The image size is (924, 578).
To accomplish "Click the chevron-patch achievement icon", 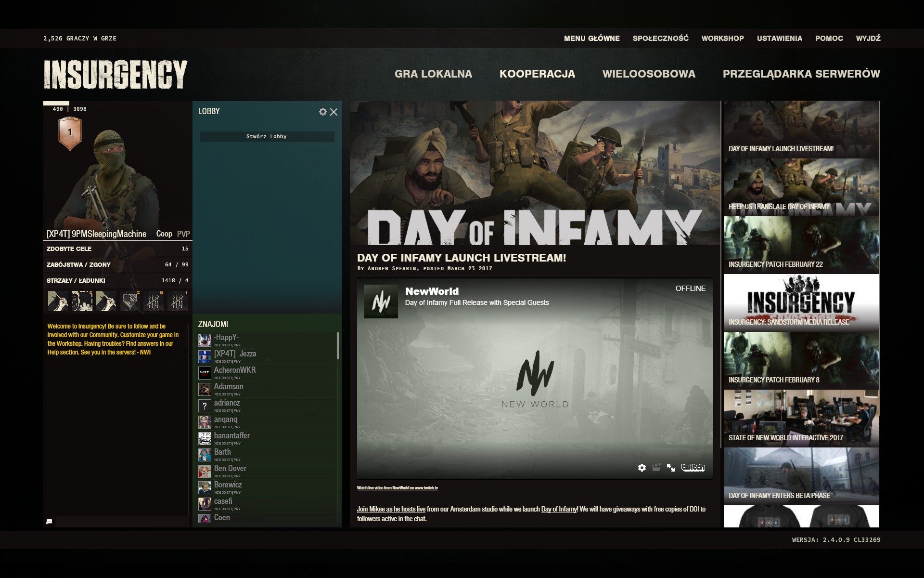I will pyautogui.click(x=130, y=301).
